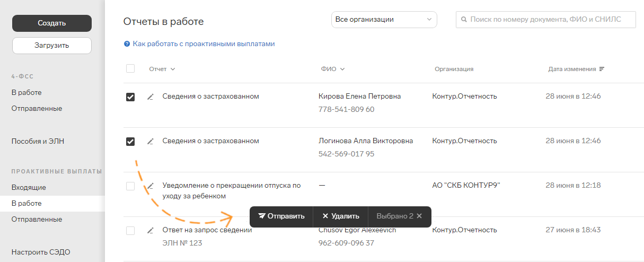Open Входящие in sidebar
Viewport: 644px width, 262px height.
pos(29,187)
